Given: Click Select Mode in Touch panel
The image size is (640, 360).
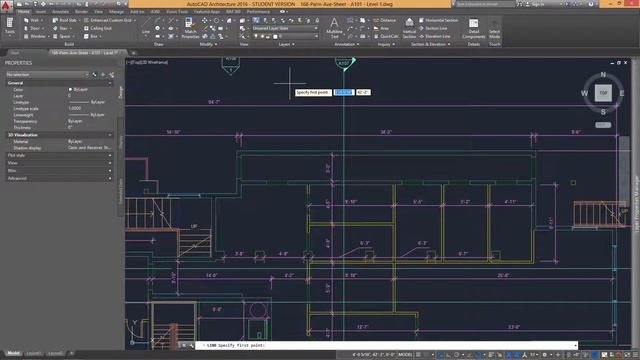Looking at the screenshot, I should tap(494, 28).
